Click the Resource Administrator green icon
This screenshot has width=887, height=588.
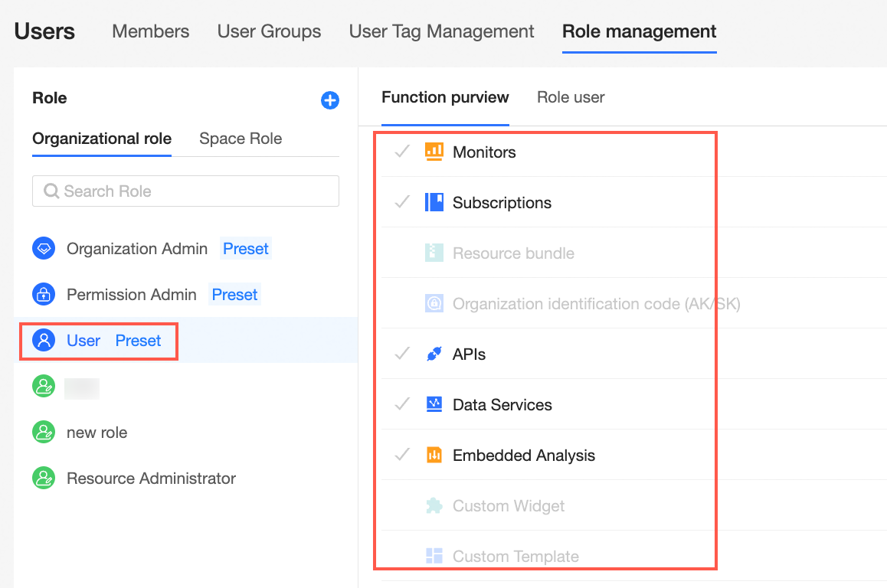(x=44, y=478)
